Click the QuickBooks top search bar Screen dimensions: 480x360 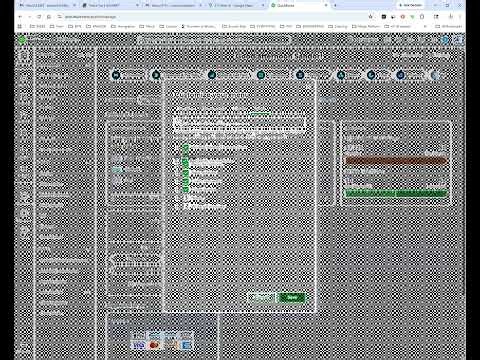tap(213, 40)
